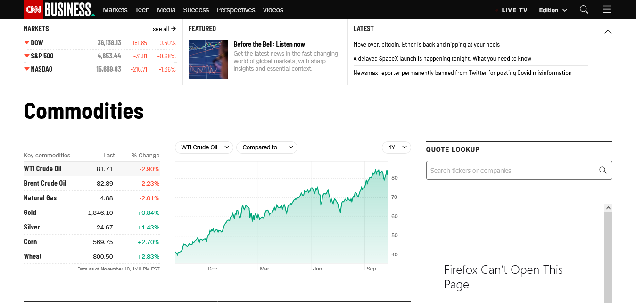Open the search magnifier in header
The image size is (644, 303).
584,9
